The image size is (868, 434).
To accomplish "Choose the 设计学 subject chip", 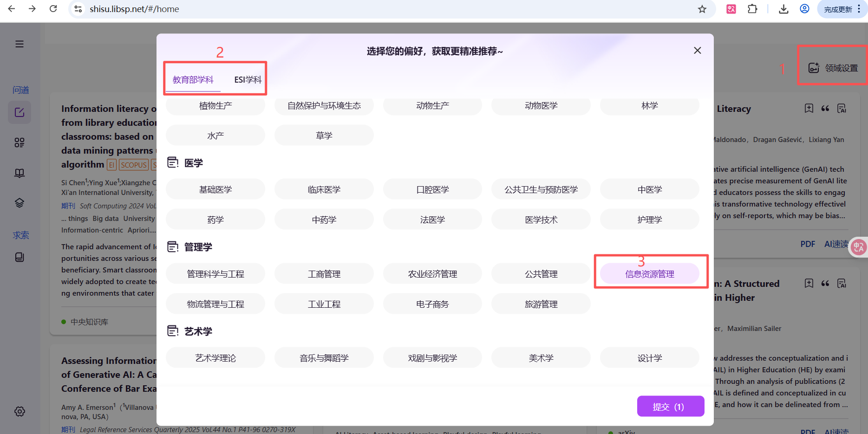I will [x=649, y=358].
